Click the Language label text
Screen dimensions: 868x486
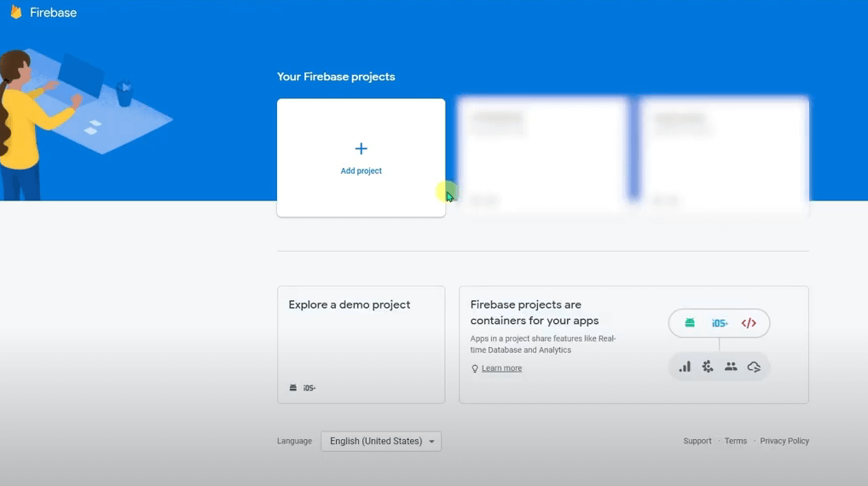[294, 441]
